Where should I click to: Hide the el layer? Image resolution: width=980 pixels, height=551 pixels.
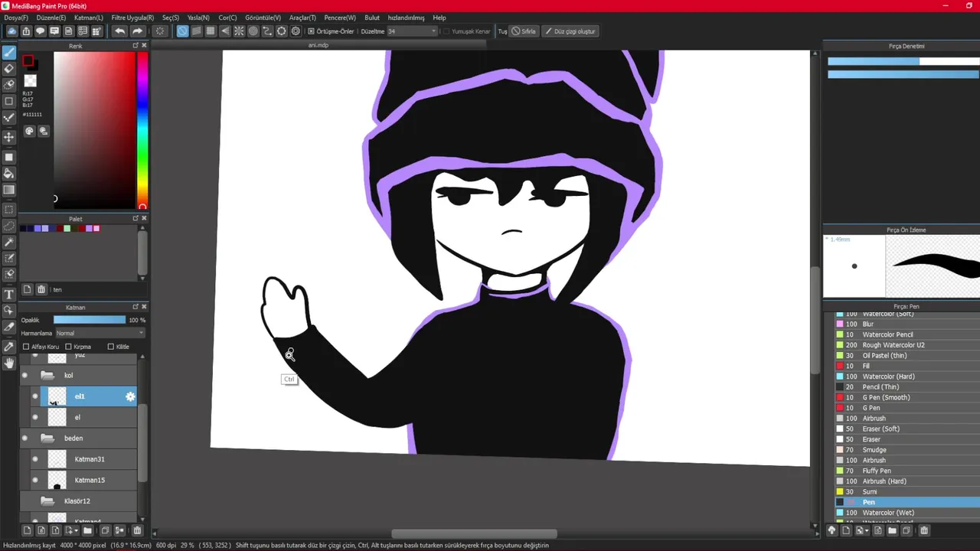(35, 417)
